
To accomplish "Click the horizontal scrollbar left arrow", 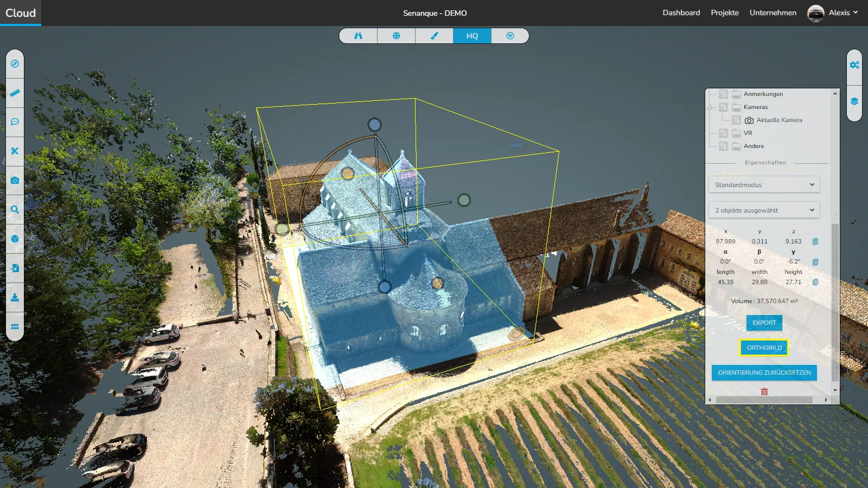I will 710,400.
